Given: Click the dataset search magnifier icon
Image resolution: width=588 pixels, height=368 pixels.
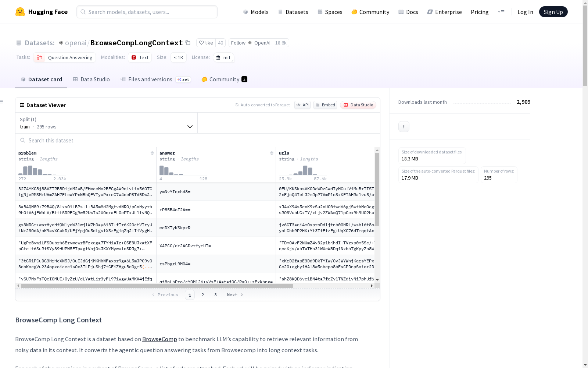Looking at the screenshot, I should pyautogui.click(x=23, y=140).
